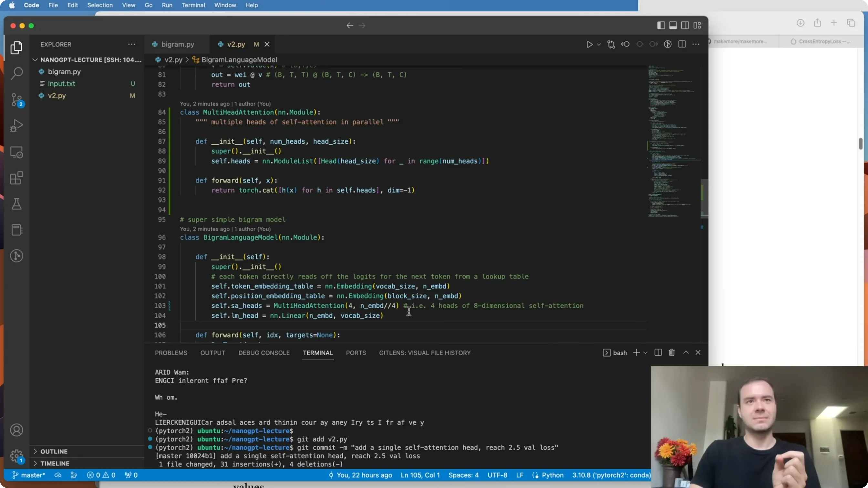Customize layout icon in title bar
The height and width of the screenshot is (488, 868).
tap(697, 25)
